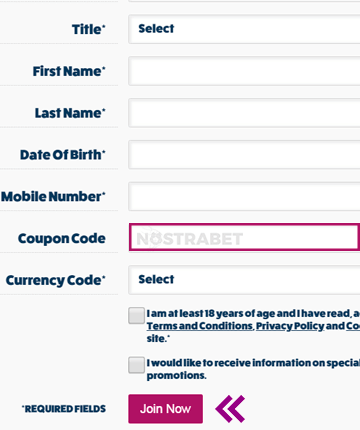Open the Terms and Conditions link

[x=200, y=326]
